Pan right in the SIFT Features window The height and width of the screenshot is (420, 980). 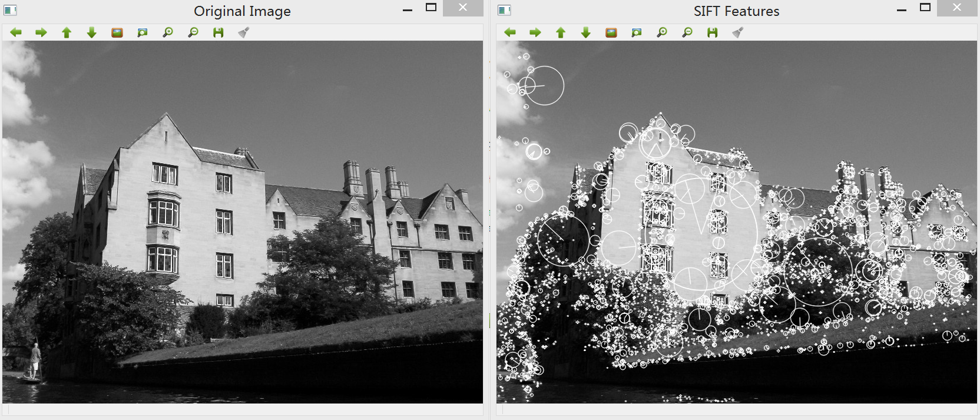[x=535, y=32]
